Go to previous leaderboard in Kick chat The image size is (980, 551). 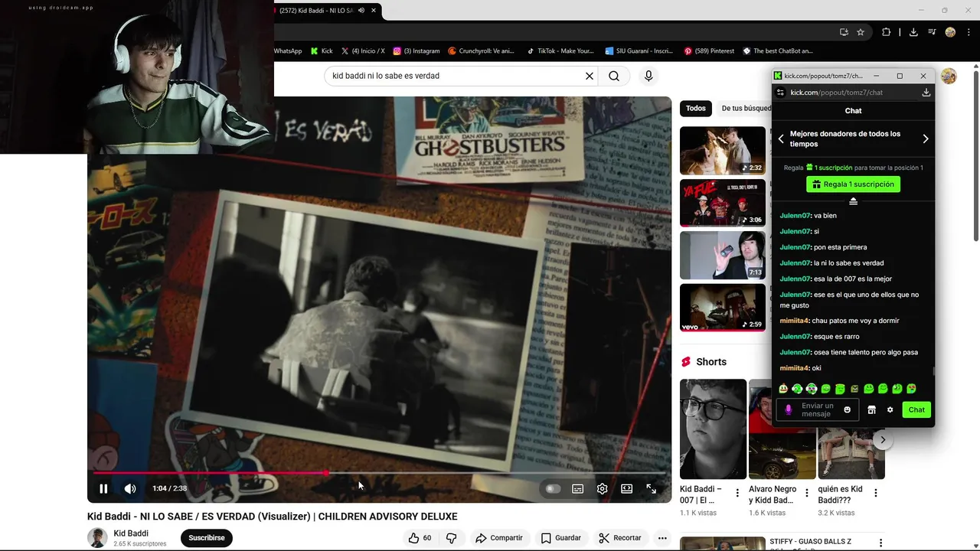[x=781, y=139]
